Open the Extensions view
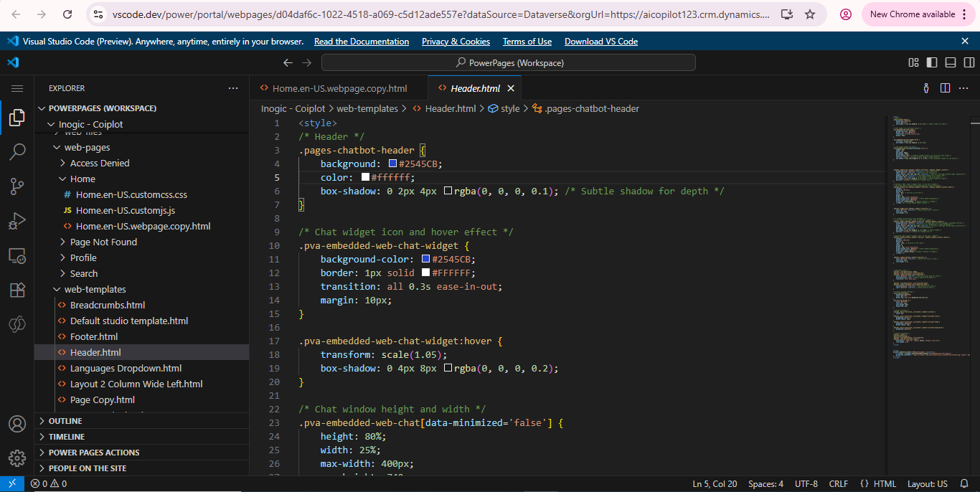The image size is (980, 492). click(x=17, y=290)
